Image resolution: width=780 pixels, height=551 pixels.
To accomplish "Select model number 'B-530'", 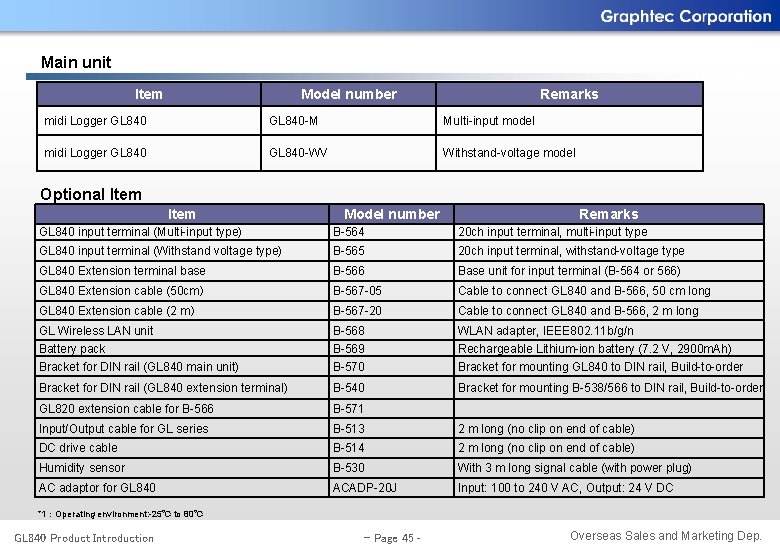I will point(349,468).
